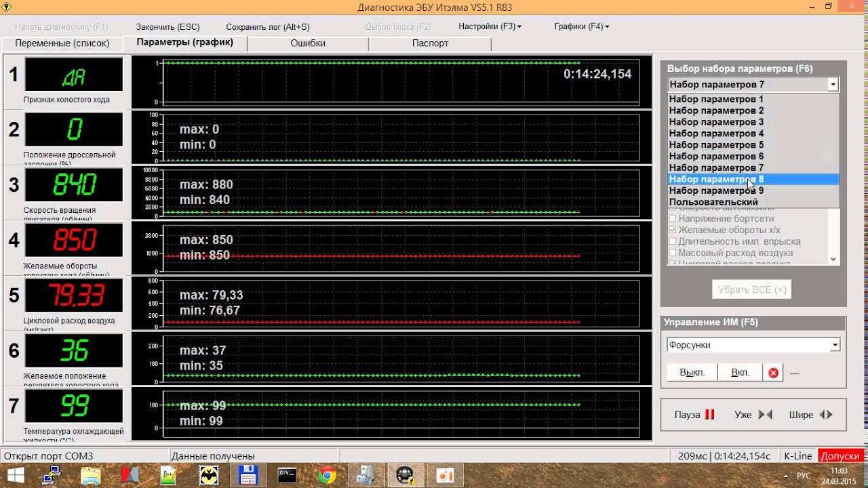
Task: Pick Набор параметров 6 from dropdown
Action: 753,157
